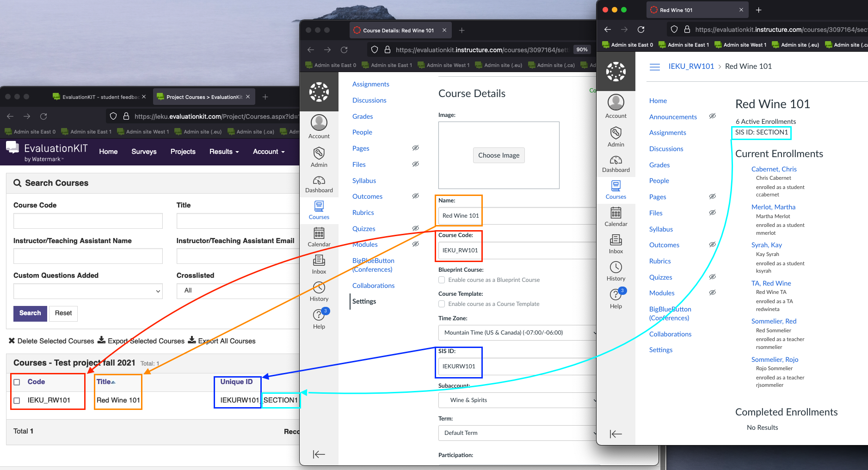868x470 pixels.
Task: Enable course as a Course Template checkbox
Action: point(442,304)
